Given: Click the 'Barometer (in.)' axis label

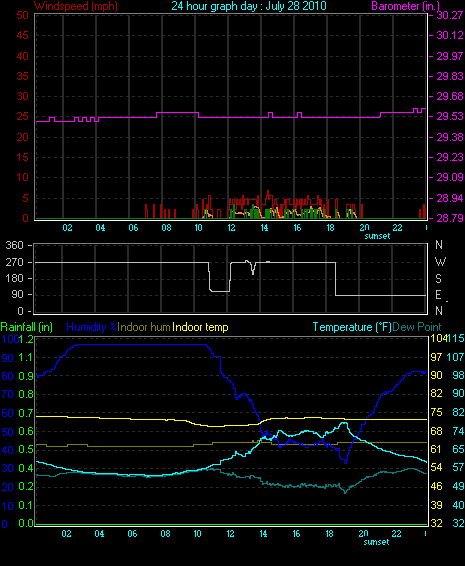Looking at the screenshot, I should pos(406,6).
